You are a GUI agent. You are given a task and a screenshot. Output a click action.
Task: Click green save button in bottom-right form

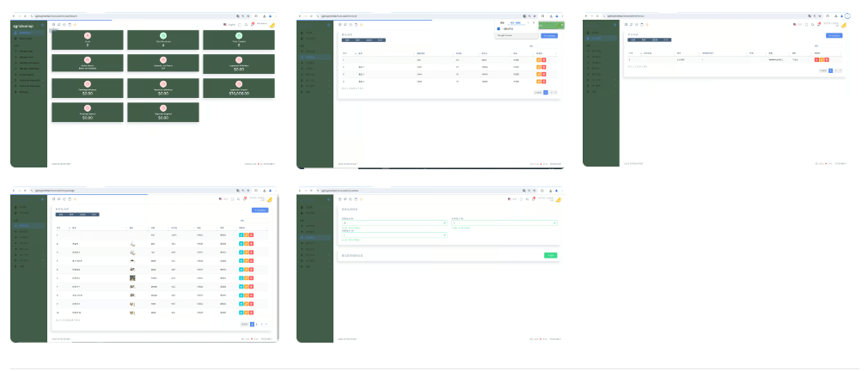click(x=551, y=255)
